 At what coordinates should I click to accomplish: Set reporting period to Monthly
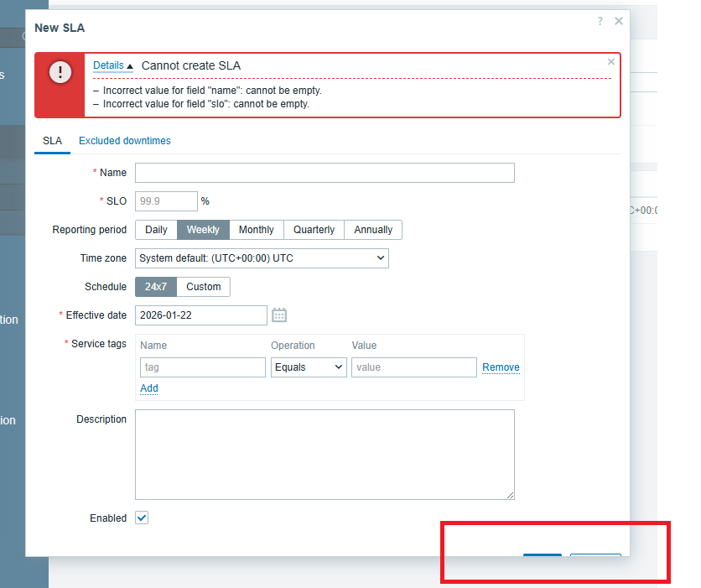pos(256,230)
